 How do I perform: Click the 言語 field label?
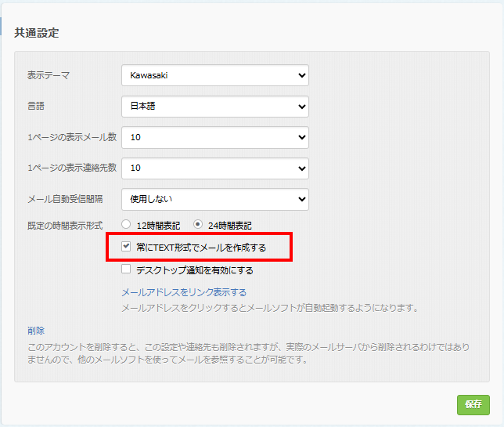point(36,107)
